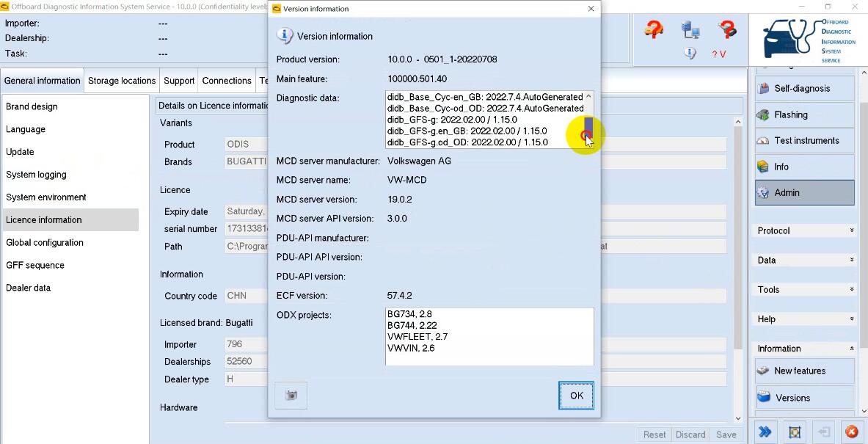
Task: Select didb_Base_Cyc-en_GB diagnostic data row
Action: click(485, 97)
